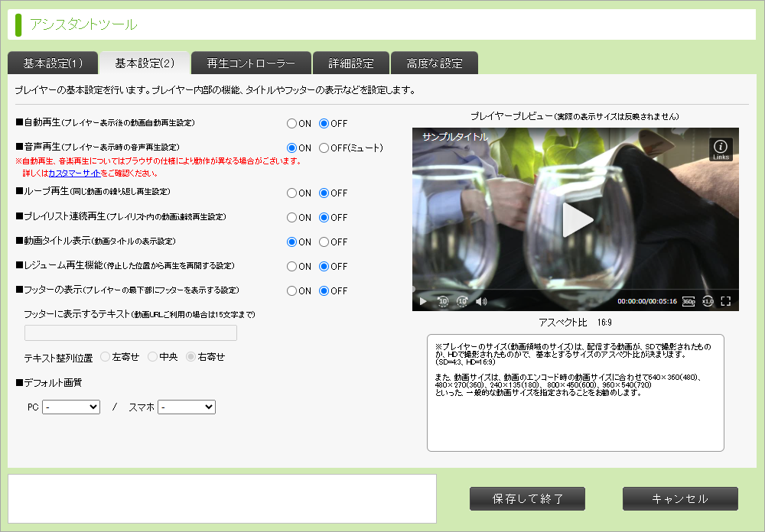The height and width of the screenshot is (532, 765).
Task: Mute the player via the speaker icon
Action: tap(481, 301)
